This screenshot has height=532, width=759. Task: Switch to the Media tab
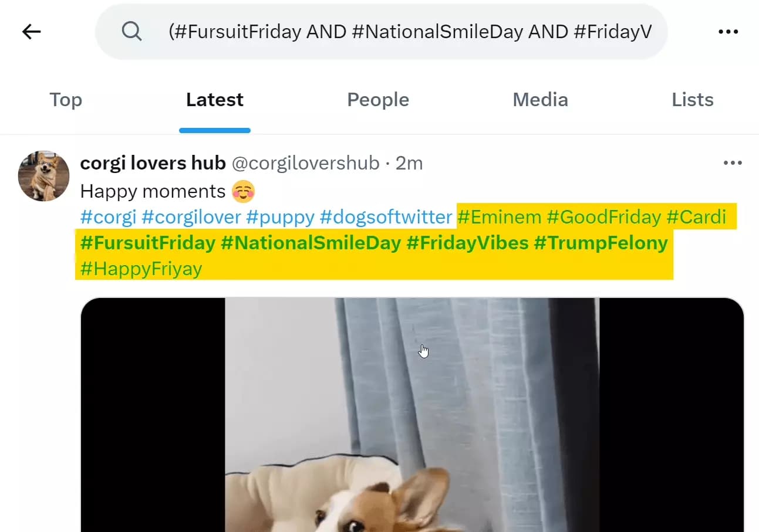coord(540,100)
